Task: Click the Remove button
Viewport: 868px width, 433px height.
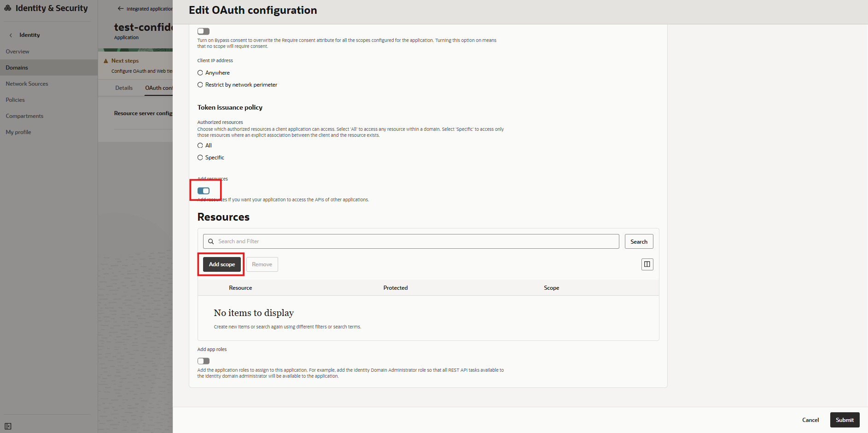Action: pyautogui.click(x=262, y=264)
